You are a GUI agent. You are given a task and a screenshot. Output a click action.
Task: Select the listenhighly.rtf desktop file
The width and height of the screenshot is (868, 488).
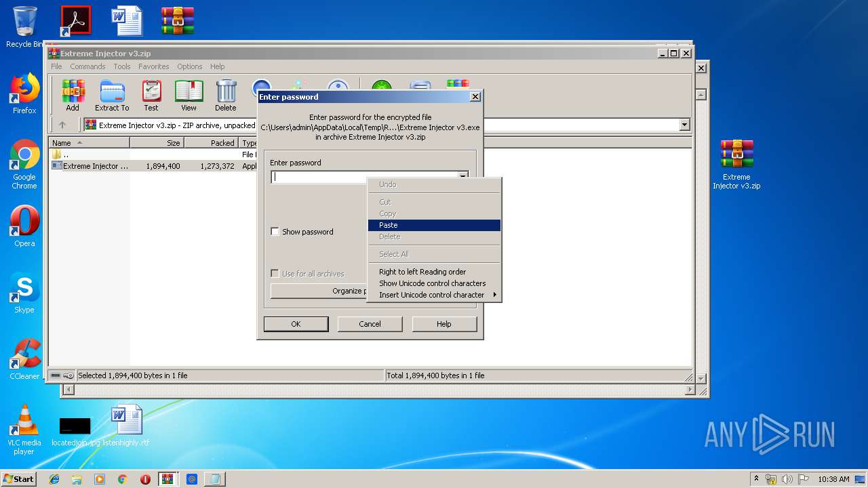tap(127, 425)
